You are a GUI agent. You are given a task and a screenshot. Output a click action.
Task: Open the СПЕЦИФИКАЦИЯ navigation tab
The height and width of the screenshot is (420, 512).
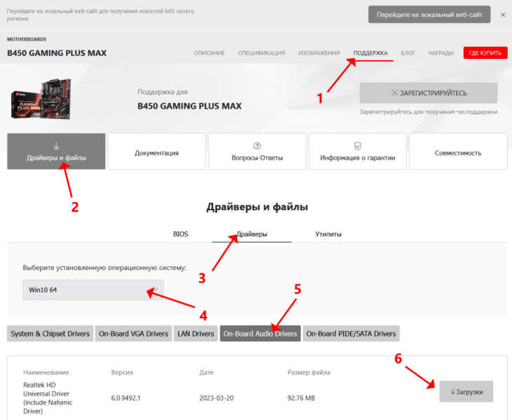(261, 53)
